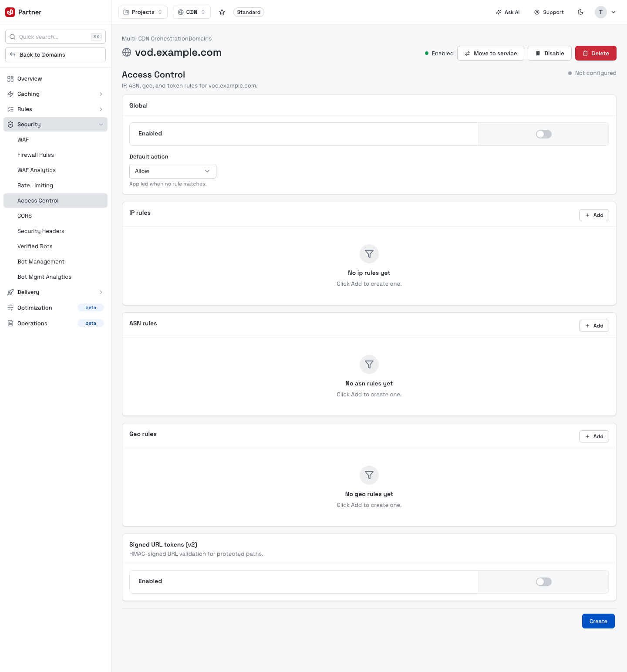
Task: Expand the Caching chevron
Action: tap(101, 94)
